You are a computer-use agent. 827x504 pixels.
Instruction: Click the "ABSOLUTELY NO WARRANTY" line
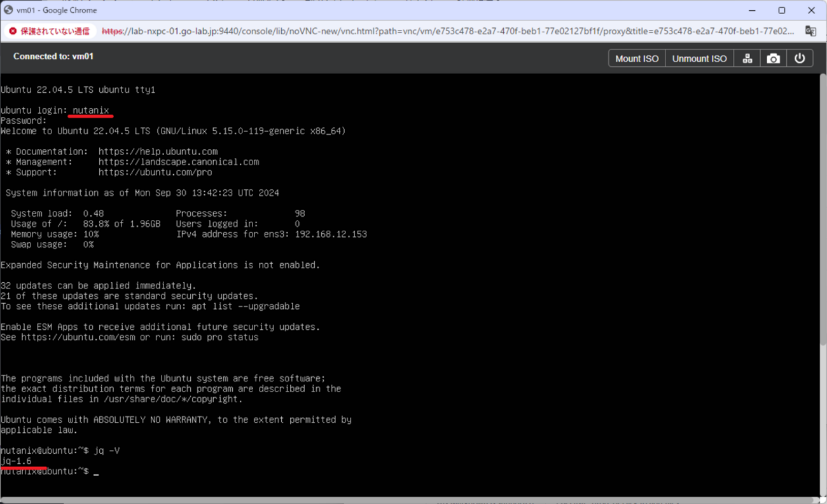click(x=176, y=420)
